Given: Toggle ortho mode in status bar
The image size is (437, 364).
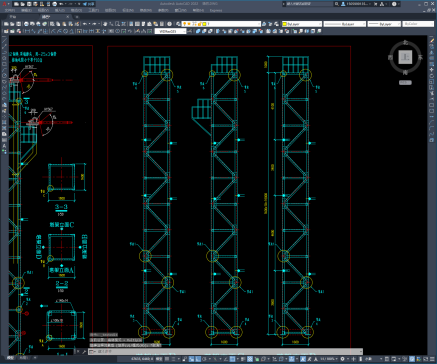Looking at the screenshot, I should [x=198, y=359].
